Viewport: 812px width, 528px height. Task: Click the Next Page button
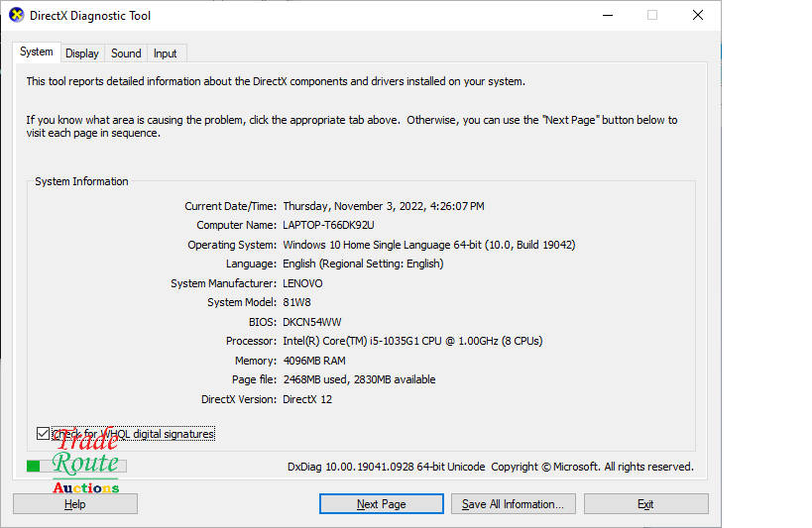pos(381,504)
